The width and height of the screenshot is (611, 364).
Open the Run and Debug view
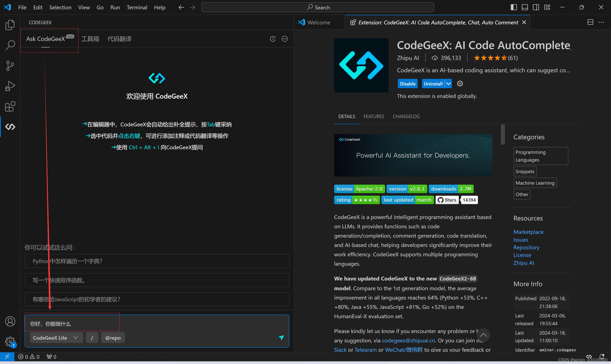(10, 86)
